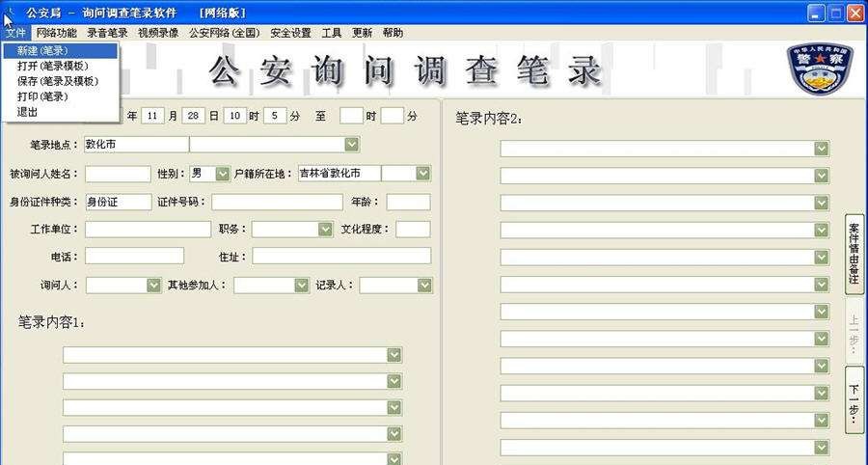This screenshot has width=868, height=465.
Task: Expand the 询问人 dropdown
Action: pyautogui.click(x=154, y=286)
